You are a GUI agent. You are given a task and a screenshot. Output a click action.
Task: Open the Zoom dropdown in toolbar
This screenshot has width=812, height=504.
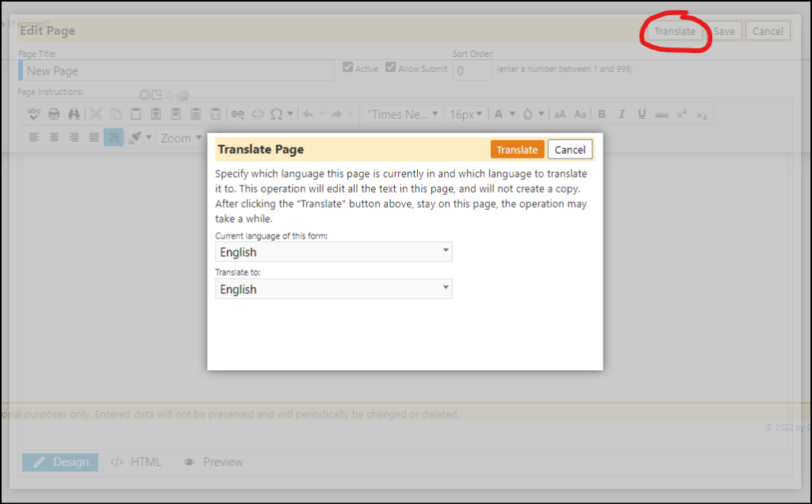(180, 138)
